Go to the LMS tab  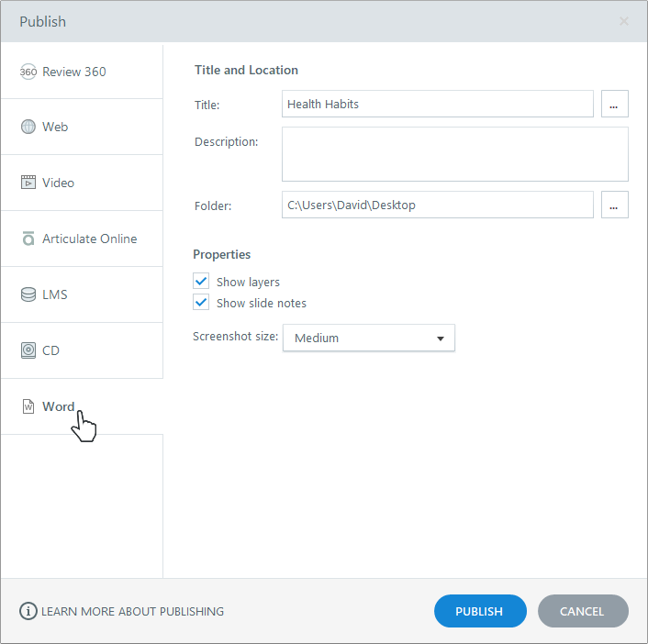pyautogui.click(x=82, y=294)
